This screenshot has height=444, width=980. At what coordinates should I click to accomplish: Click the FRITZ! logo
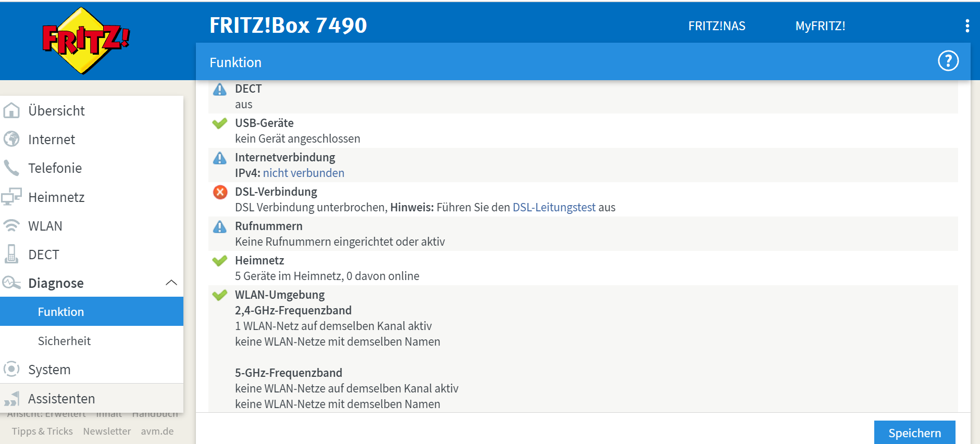click(86, 41)
